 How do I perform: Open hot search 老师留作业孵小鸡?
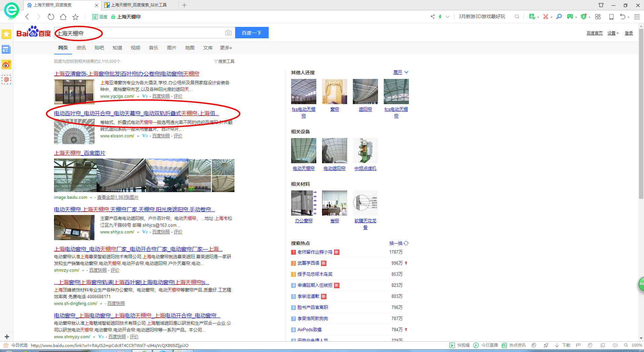[x=315, y=252]
